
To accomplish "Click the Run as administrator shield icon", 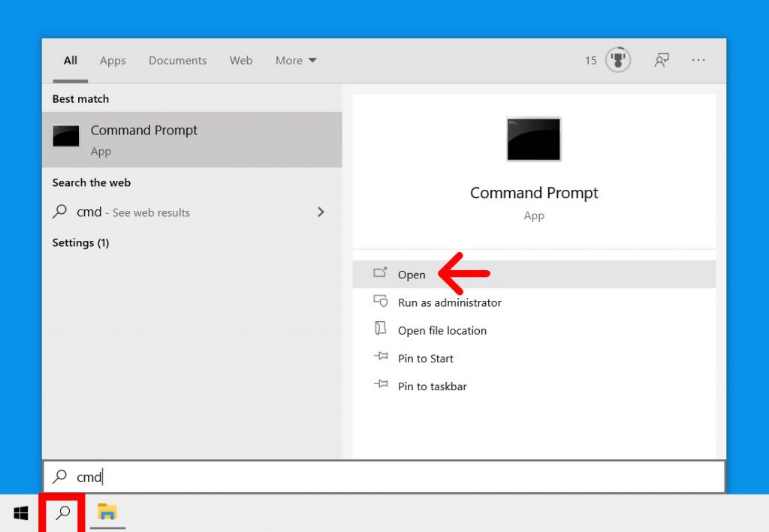I will [x=381, y=300].
